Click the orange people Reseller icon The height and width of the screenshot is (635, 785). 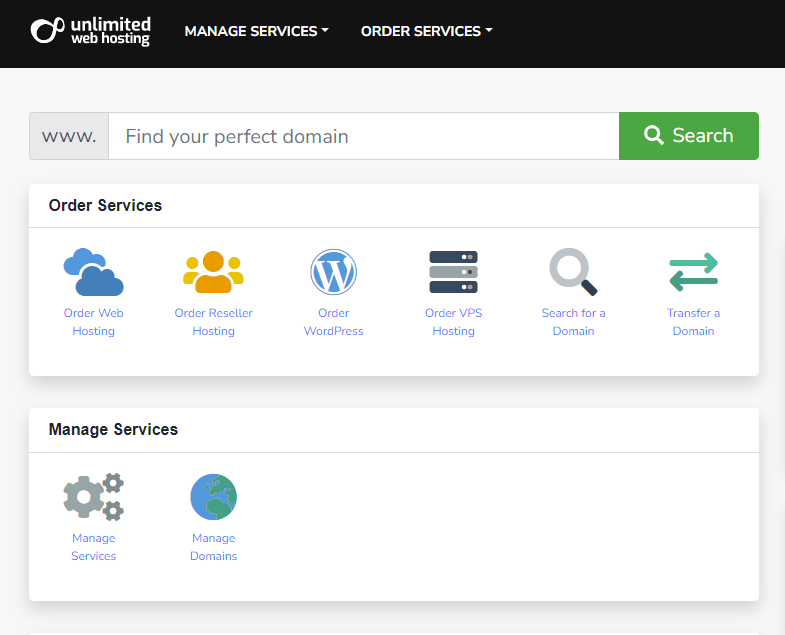click(214, 272)
